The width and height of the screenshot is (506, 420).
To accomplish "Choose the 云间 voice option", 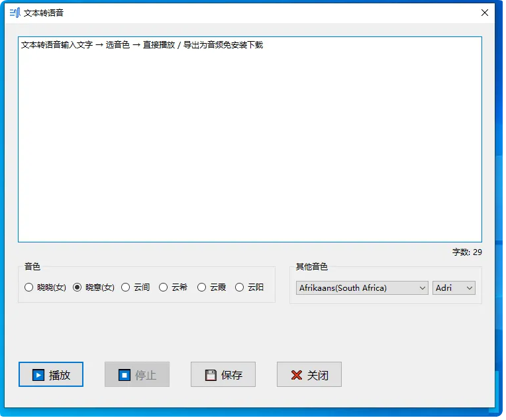I will click(x=136, y=289).
